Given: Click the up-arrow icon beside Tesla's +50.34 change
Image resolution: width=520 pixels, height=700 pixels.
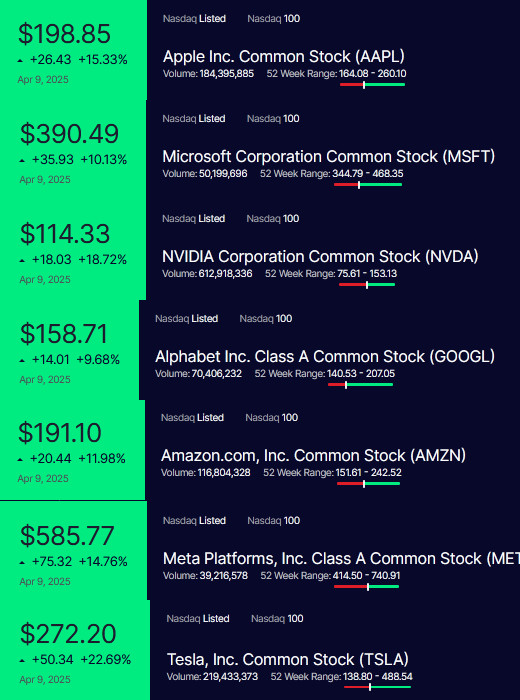Looking at the screenshot, I should point(22,660).
